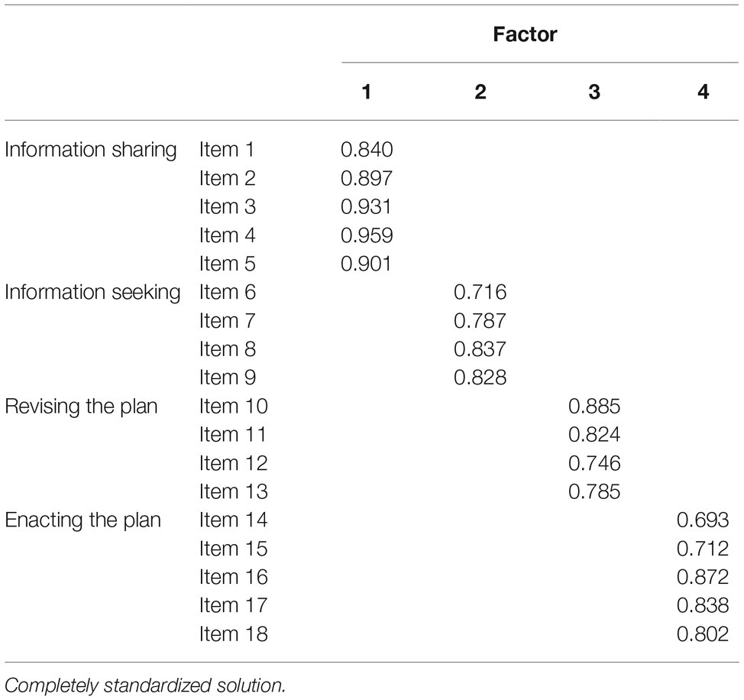This screenshot has width=744, height=700.
Task: Click the Item 12 value 0.746
Action: [594, 464]
